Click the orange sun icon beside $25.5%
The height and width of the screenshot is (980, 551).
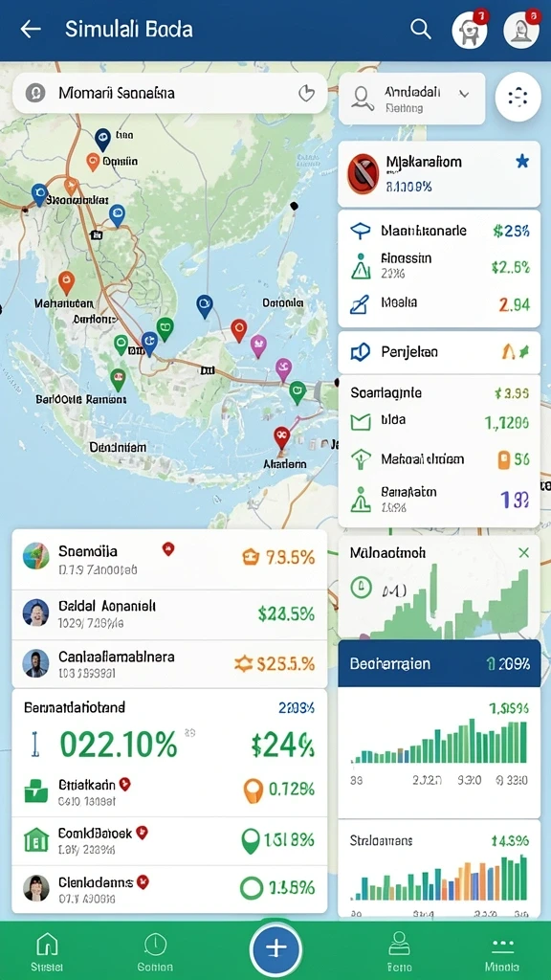tap(244, 663)
